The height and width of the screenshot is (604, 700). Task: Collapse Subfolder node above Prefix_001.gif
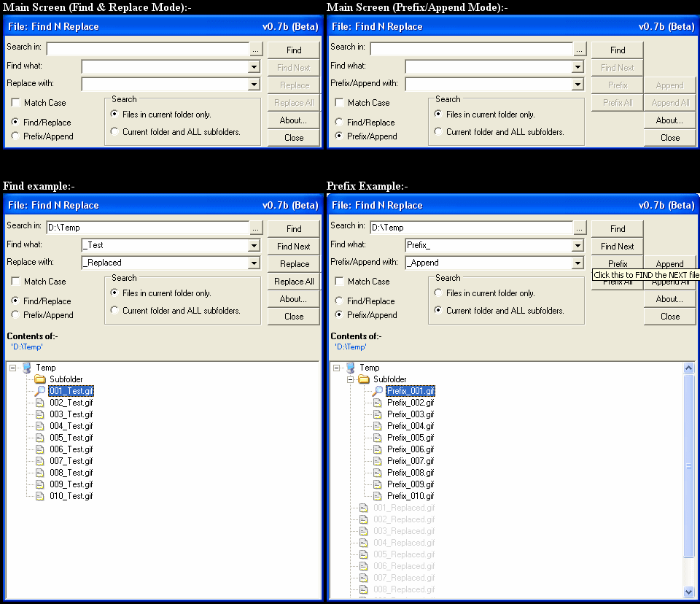click(x=350, y=379)
